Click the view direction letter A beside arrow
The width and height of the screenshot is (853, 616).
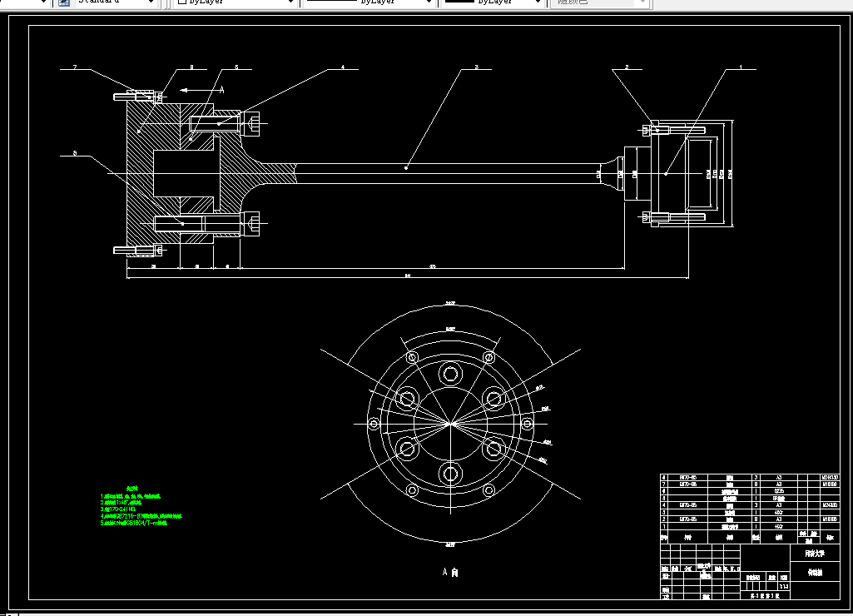(x=222, y=90)
